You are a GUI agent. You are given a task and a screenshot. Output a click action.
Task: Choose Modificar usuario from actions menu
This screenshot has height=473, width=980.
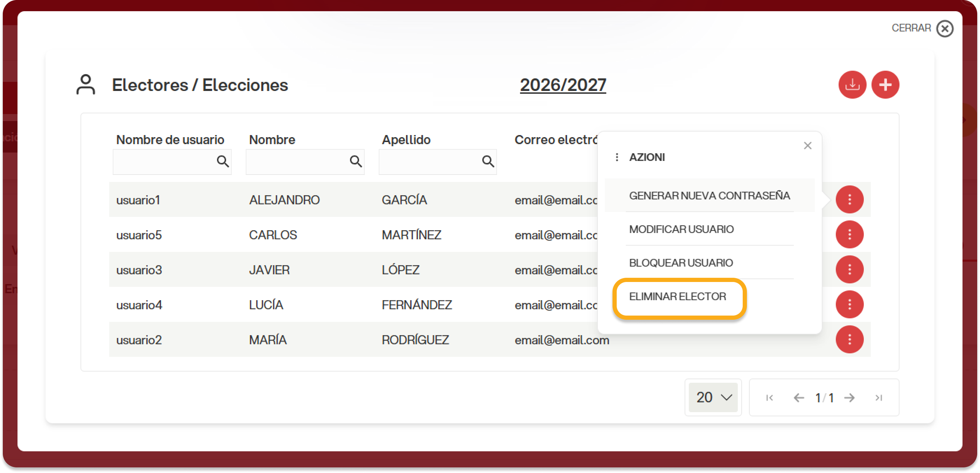pos(681,229)
